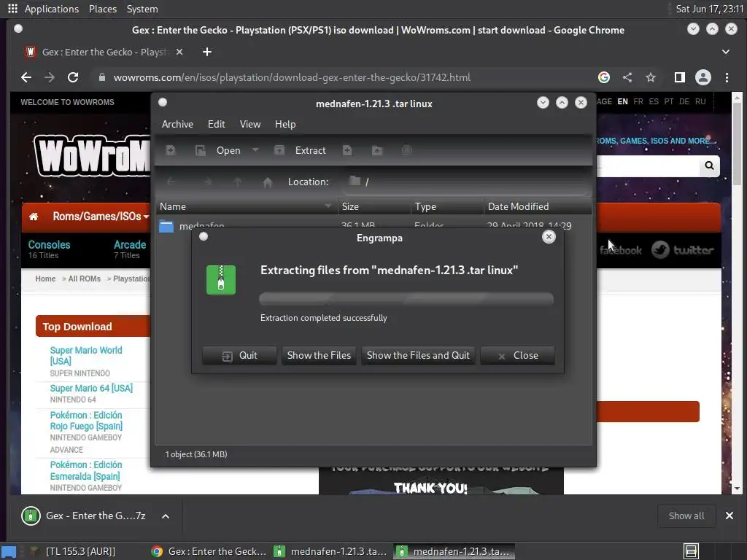Click Super Mario World [USA] link
Image resolution: width=747 pixels, height=560 pixels.
click(86, 356)
